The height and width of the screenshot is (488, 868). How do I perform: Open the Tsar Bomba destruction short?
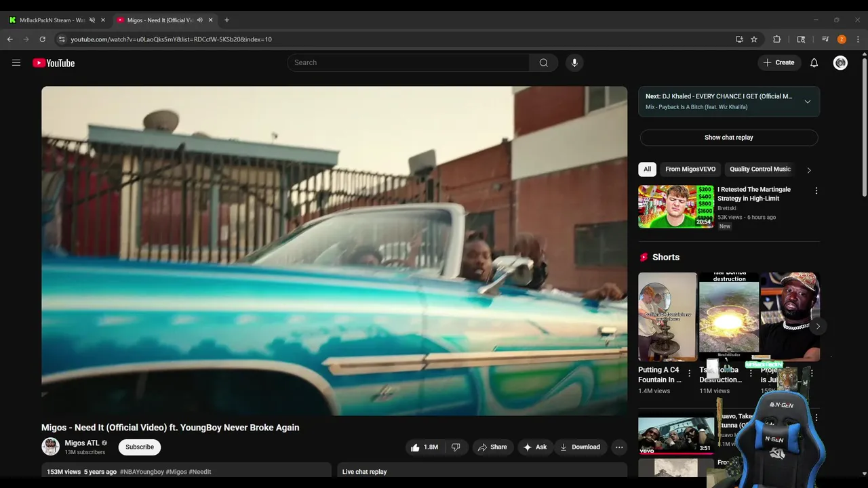point(729,317)
